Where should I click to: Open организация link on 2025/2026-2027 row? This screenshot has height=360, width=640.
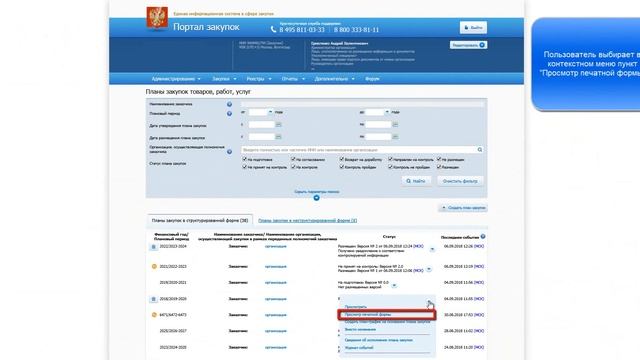276,331
